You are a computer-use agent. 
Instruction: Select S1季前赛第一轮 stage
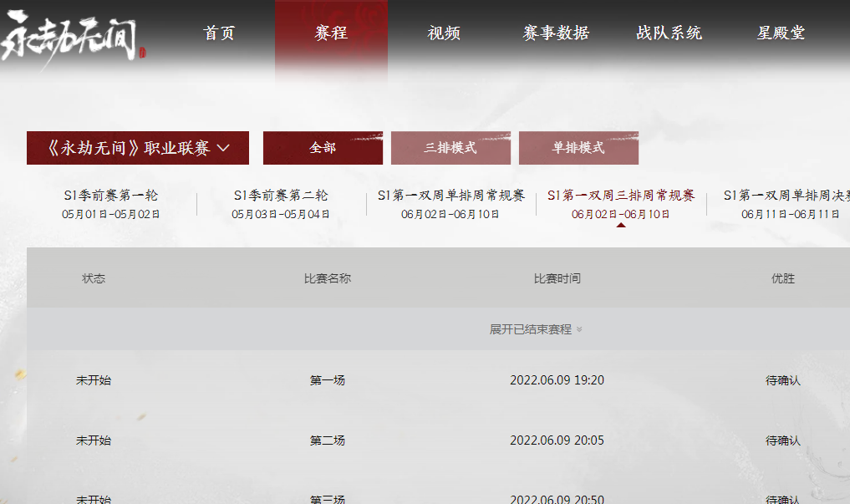pos(110,204)
